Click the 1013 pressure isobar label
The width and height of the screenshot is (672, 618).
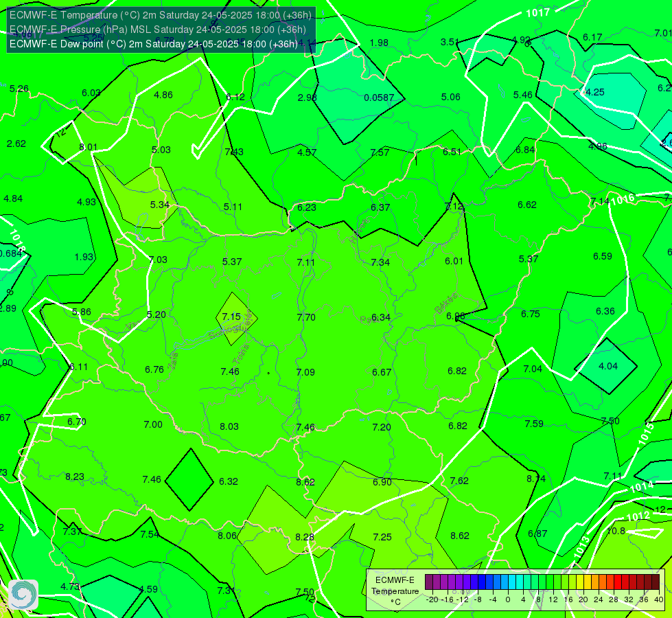tap(581, 548)
